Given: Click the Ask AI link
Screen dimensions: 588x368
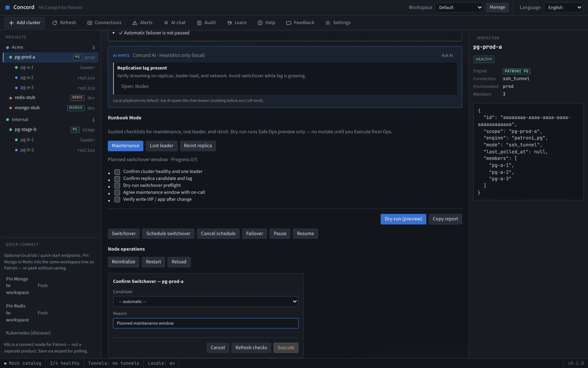Looking at the screenshot, I should pyautogui.click(x=447, y=56).
